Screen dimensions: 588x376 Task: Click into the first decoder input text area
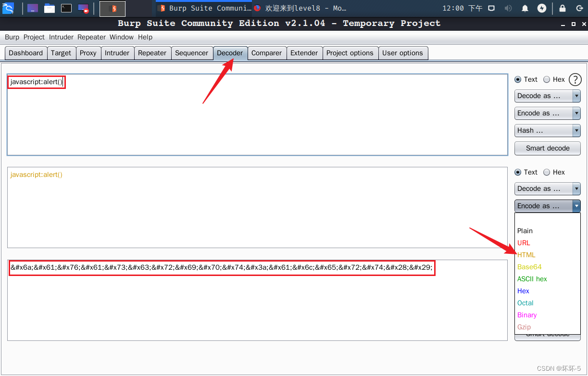[257, 114]
